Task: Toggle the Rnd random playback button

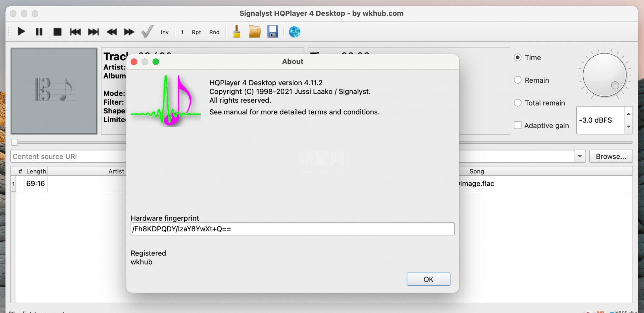Action: pos(214,32)
